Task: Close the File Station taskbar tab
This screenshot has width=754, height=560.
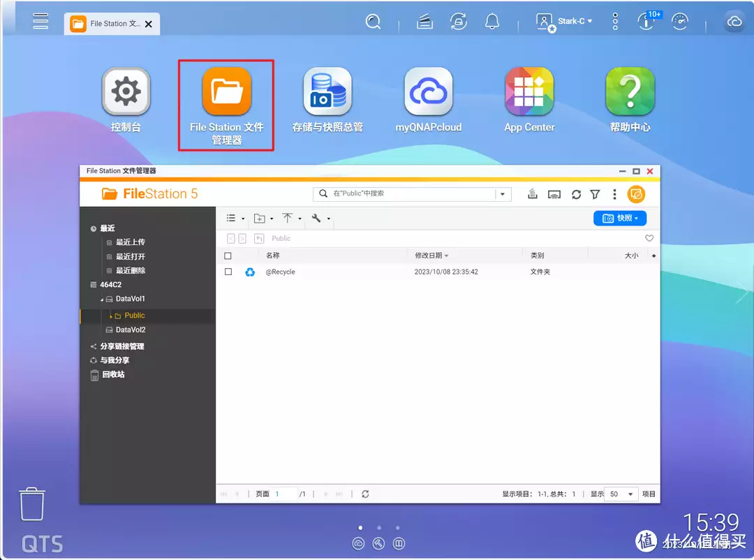Action: [x=149, y=24]
